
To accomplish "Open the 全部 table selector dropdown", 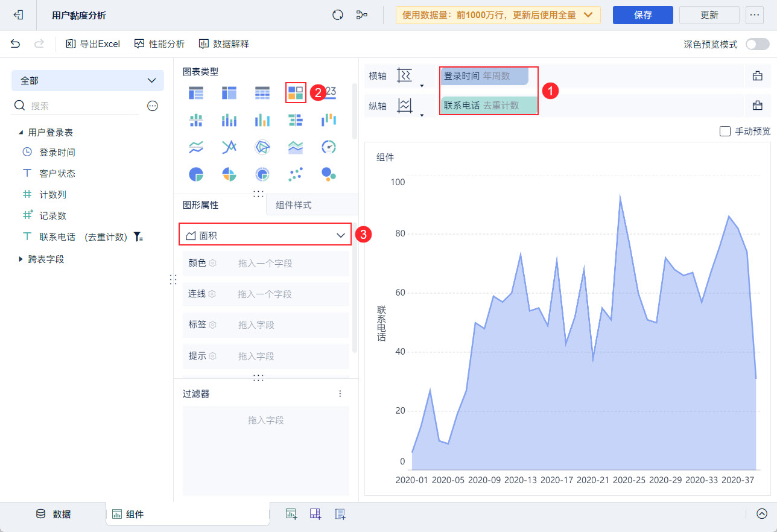I will (87, 80).
